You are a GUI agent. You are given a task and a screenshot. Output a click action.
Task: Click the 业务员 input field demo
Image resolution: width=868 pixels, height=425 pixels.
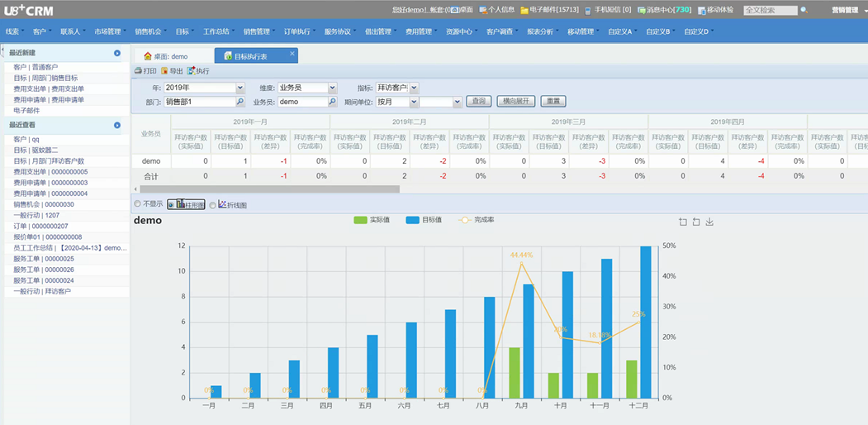coord(303,102)
